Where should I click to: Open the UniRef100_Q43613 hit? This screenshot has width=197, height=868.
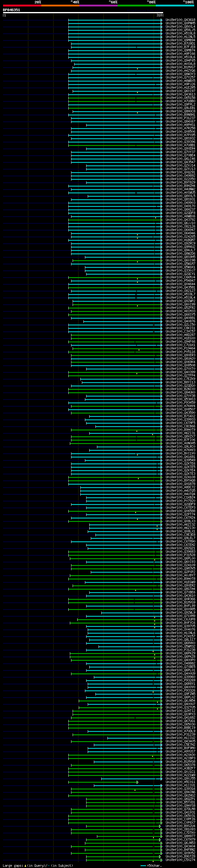click(180, 94)
